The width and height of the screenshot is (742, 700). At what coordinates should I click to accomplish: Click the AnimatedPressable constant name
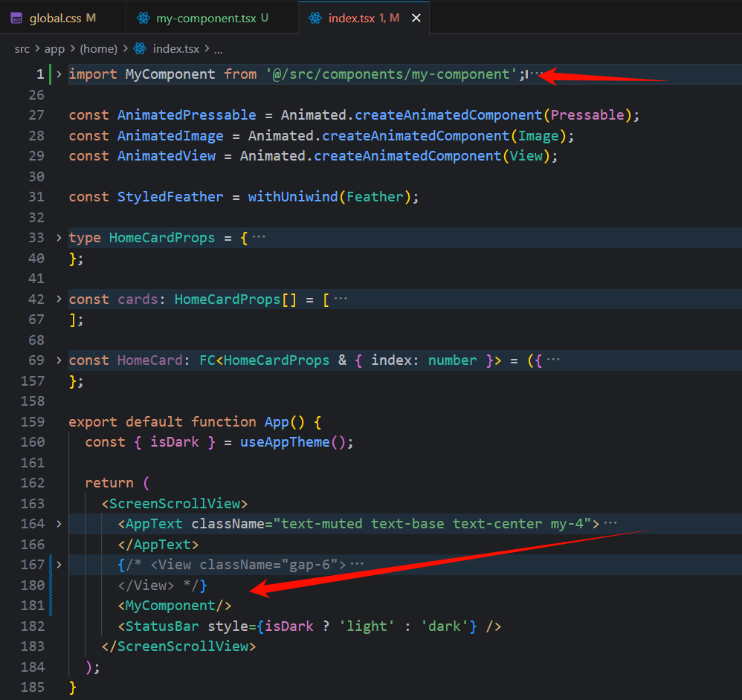pos(187,115)
